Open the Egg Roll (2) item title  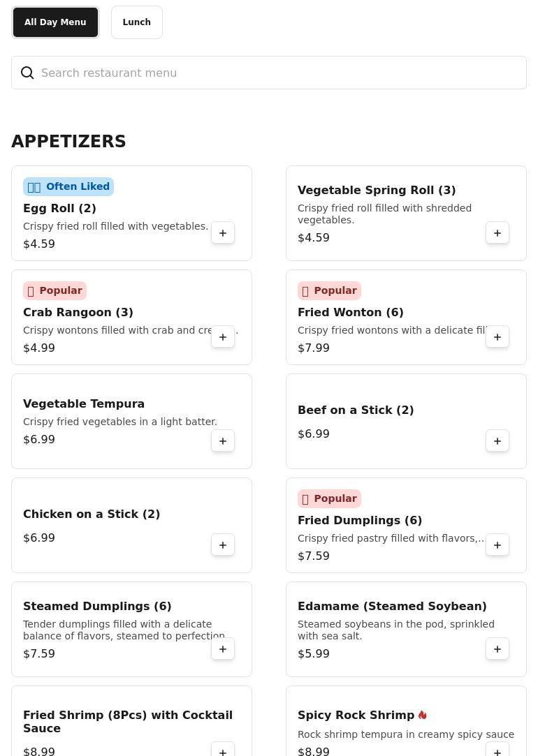(x=59, y=208)
